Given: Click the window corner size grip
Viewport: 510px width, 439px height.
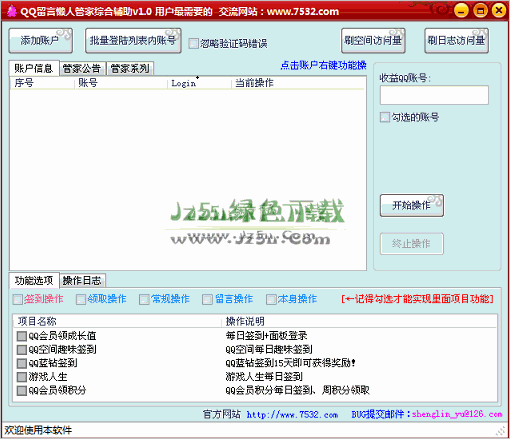Looking at the screenshot, I should tap(500, 431).
